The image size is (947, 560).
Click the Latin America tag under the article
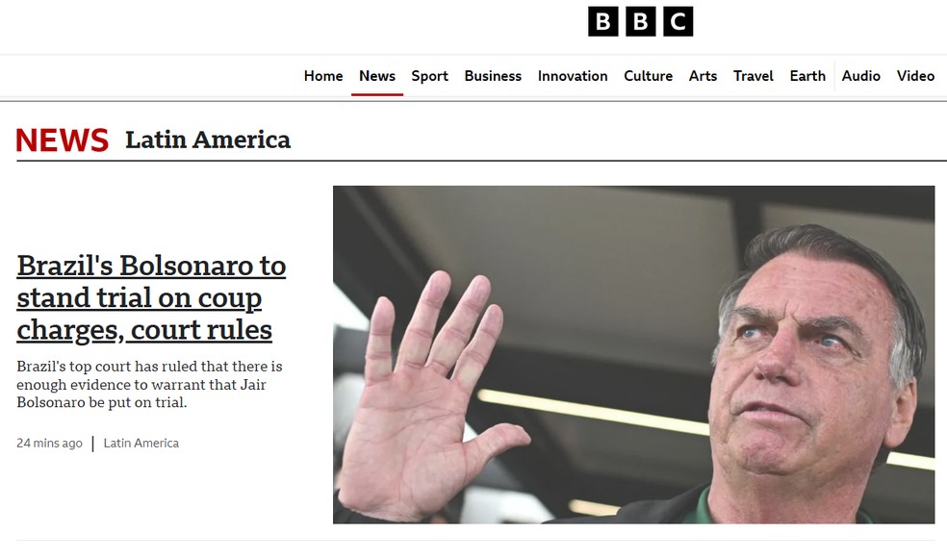point(141,444)
